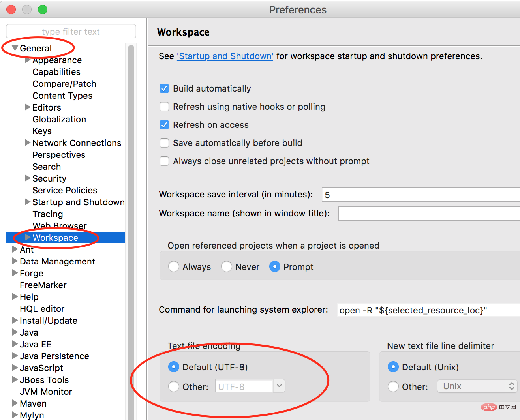Expand the Editors disclosure triangle
Screen dimensions: 520x420
tap(28, 107)
